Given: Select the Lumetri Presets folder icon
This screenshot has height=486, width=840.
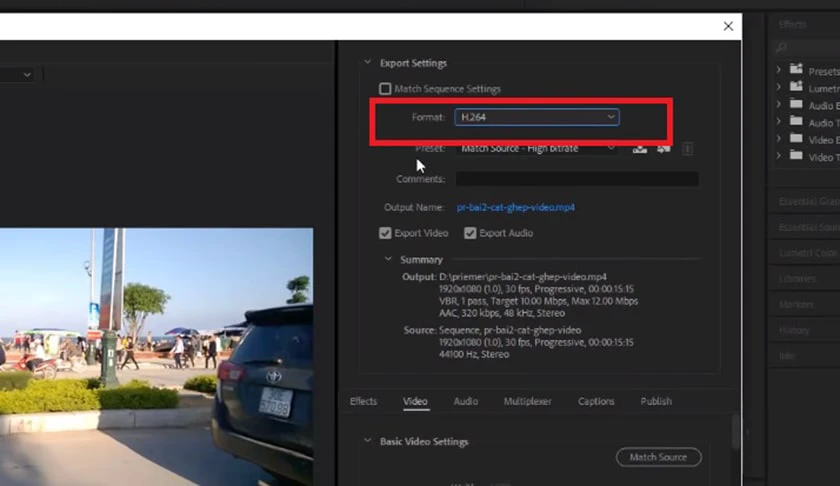Looking at the screenshot, I should 797,86.
